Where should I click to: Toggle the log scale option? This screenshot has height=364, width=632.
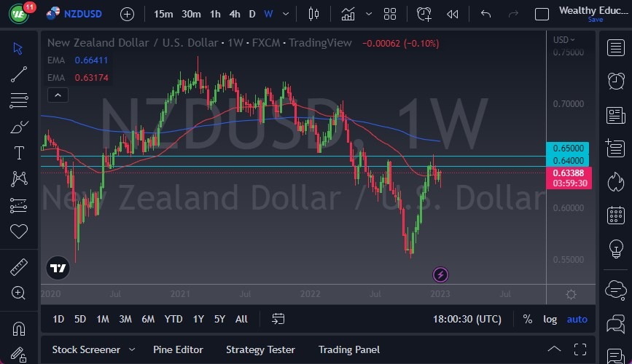550,319
